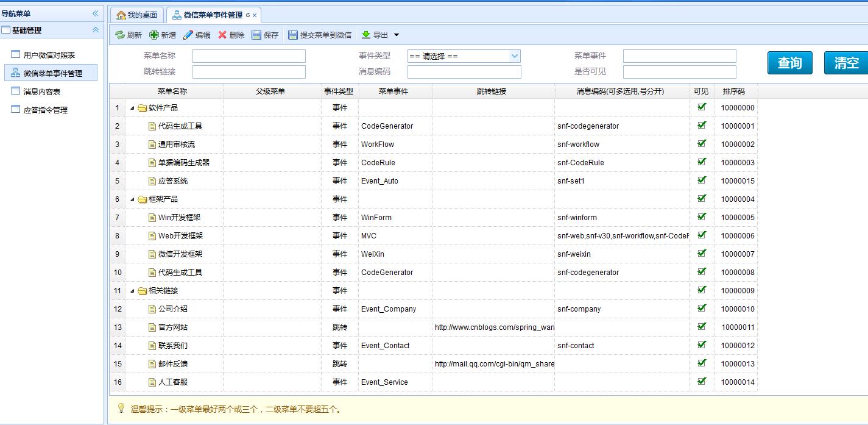Toggle 可见 checkbox for 联系我们 row
868x425 pixels.
point(702,345)
